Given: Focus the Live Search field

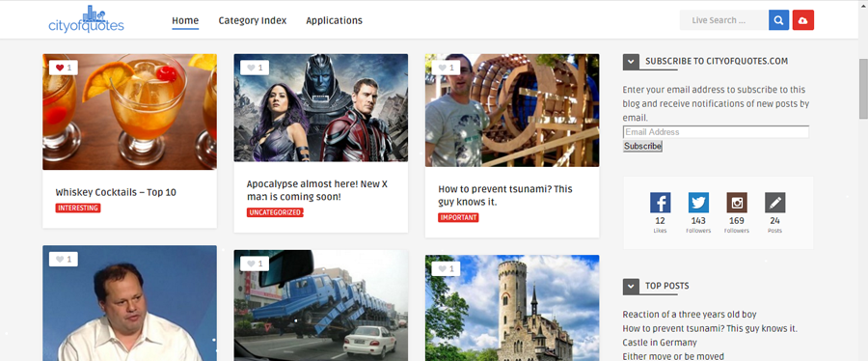Looking at the screenshot, I should (x=723, y=20).
